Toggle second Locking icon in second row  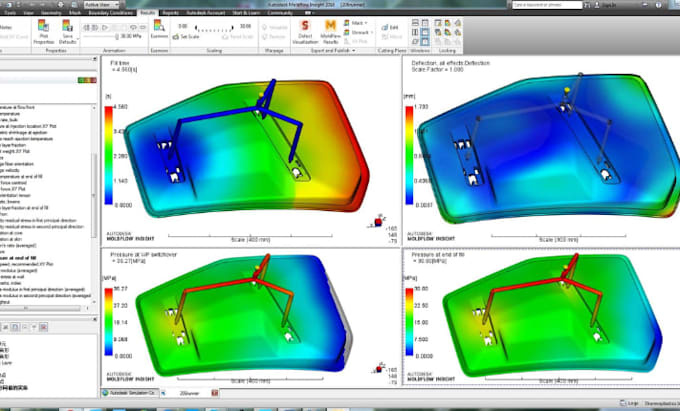[448, 33]
